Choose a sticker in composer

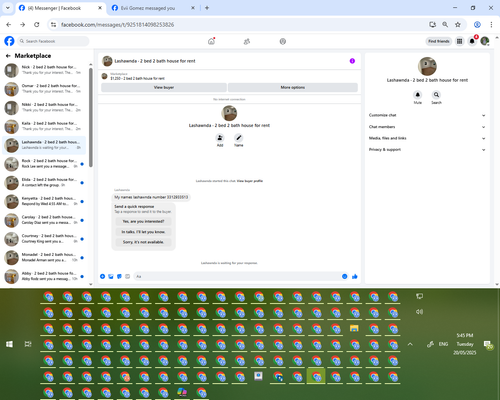119,276
